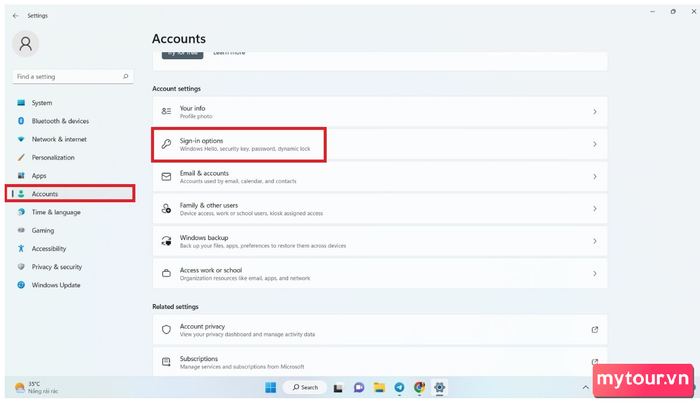Select Windows Update in the sidebar
700x405 pixels.
71,285
